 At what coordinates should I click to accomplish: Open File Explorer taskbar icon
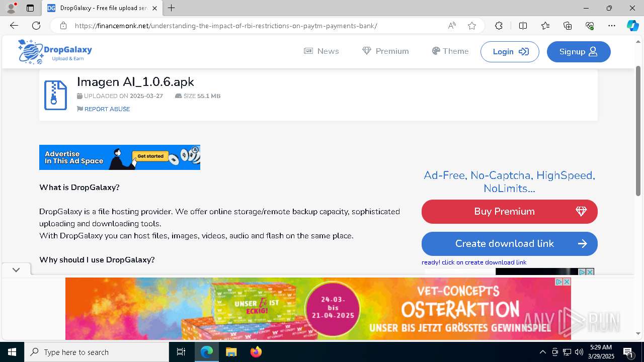(x=231, y=352)
